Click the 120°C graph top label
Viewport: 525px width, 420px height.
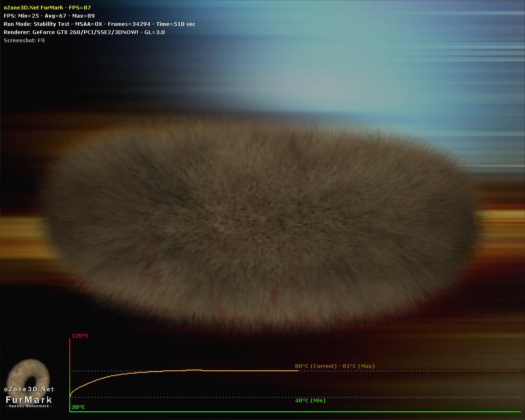coord(80,336)
